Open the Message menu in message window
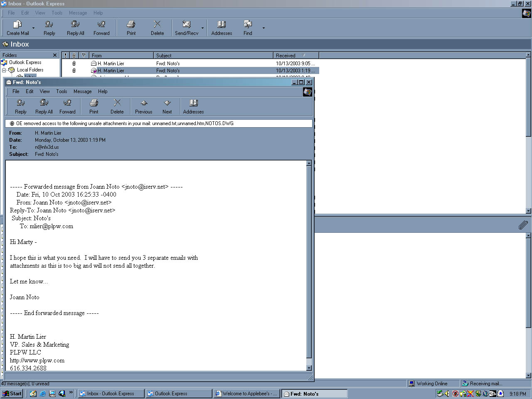Viewport: 532px width, 399px height. pos(82,91)
